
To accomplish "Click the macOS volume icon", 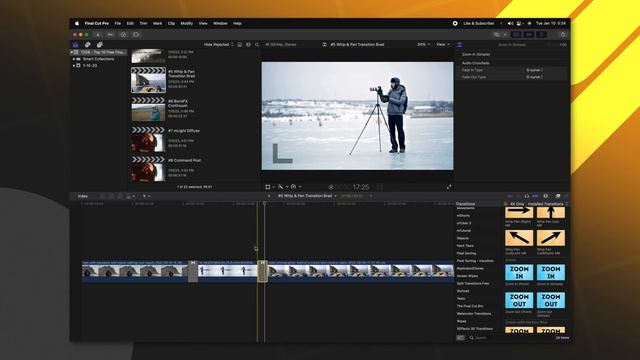I will (510, 24).
